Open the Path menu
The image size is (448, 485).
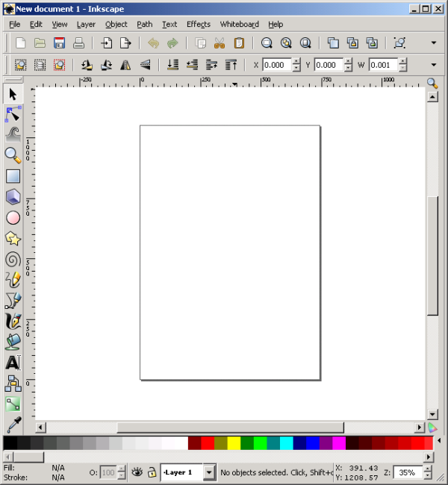[145, 24]
